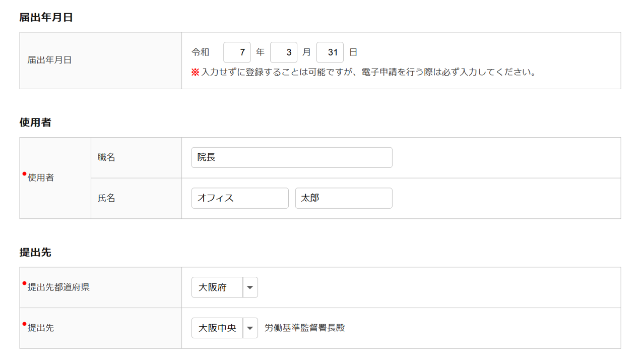Click the surname field containing オフィス
Image resolution: width=644 pixels, height=363 pixels.
(240, 198)
